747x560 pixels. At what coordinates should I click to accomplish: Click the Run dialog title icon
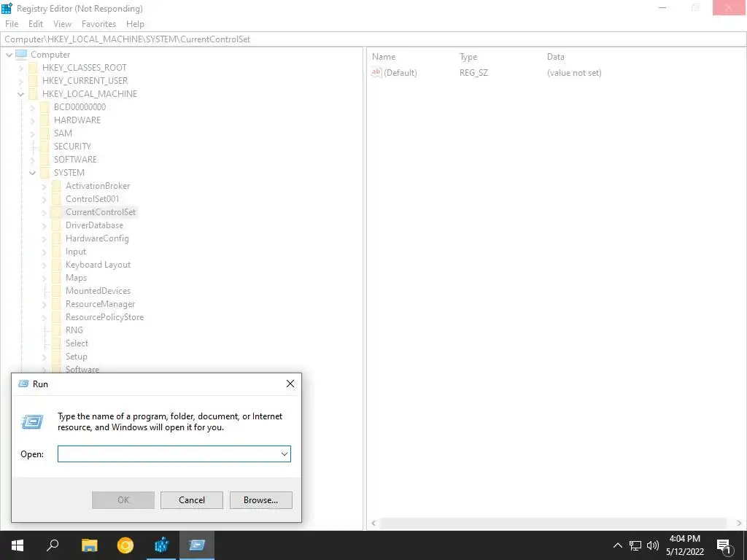pyautogui.click(x=23, y=384)
